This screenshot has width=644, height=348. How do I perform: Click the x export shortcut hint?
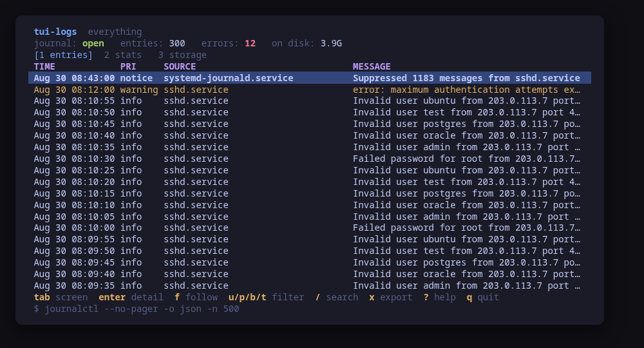[391, 298]
